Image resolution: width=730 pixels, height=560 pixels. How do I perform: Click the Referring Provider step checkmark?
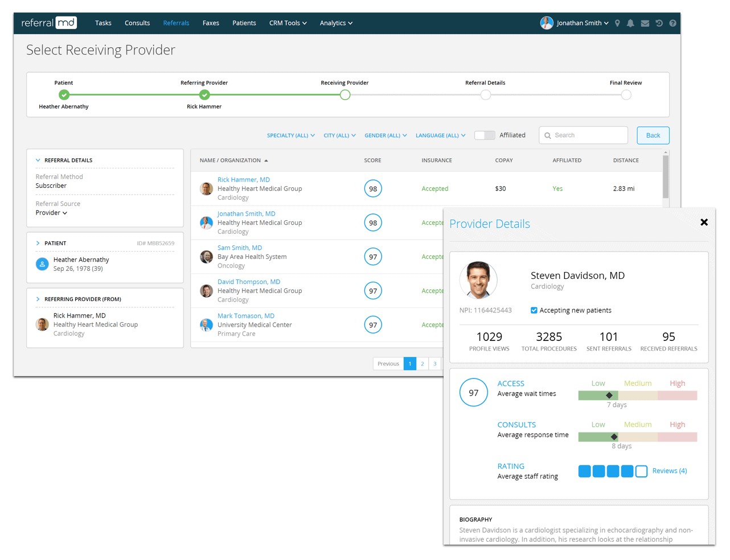coord(204,95)
